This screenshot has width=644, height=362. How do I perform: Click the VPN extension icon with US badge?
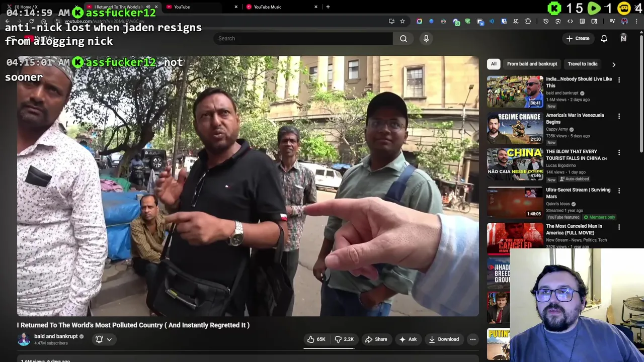click(457, 22)
